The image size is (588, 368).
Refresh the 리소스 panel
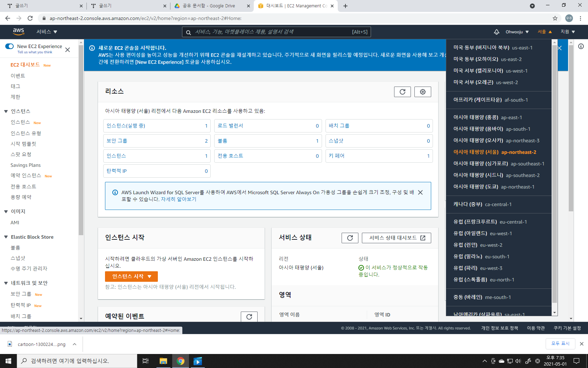pyautogui.click(x=402, y=92)
